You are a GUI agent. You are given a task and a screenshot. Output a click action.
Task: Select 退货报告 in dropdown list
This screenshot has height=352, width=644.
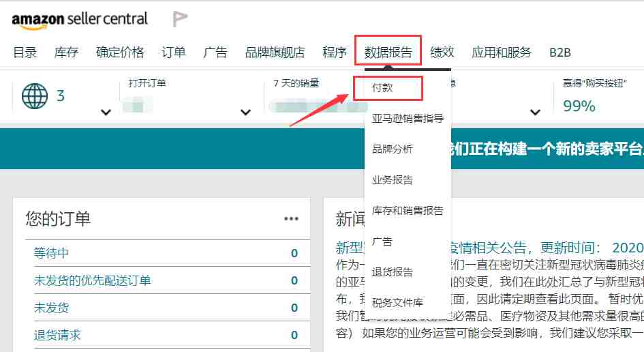(x=393, y=272)
